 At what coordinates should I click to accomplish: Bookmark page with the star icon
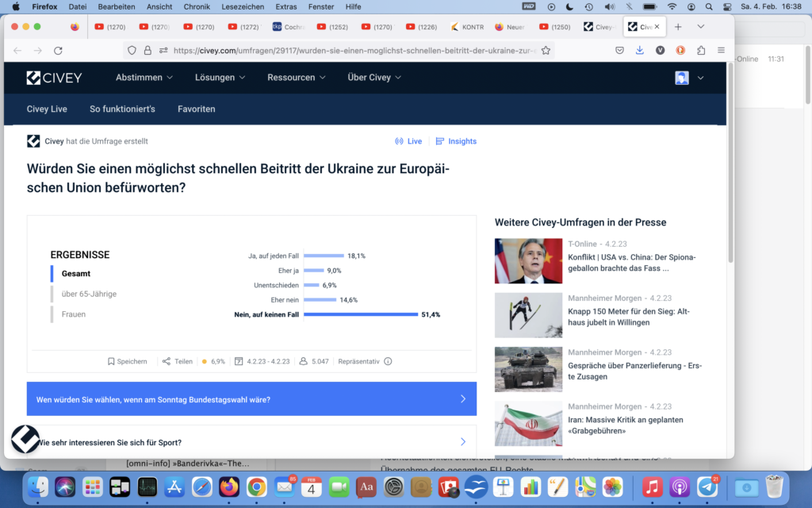(x=546, y=50)
